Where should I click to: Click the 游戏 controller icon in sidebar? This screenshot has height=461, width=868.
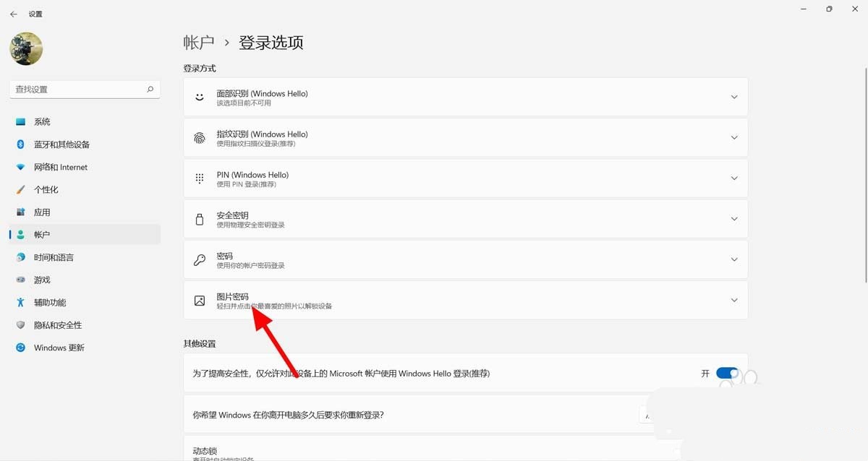click(22, 280)
